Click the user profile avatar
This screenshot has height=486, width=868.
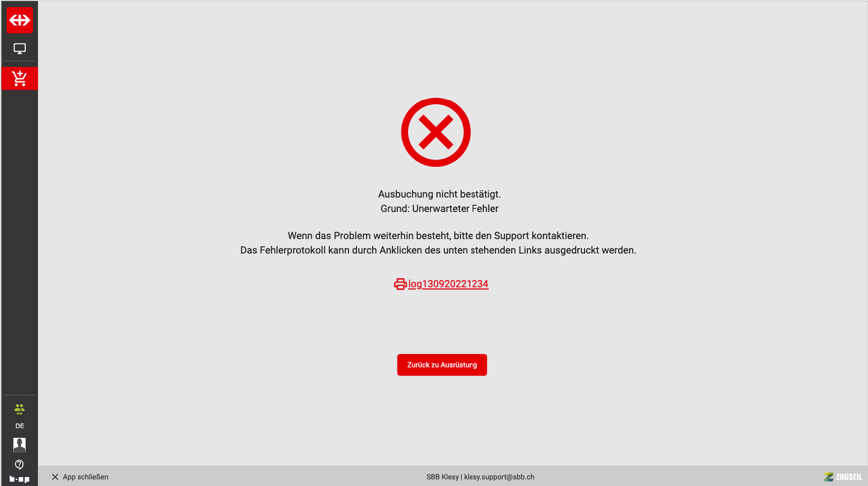pos(19,444)
